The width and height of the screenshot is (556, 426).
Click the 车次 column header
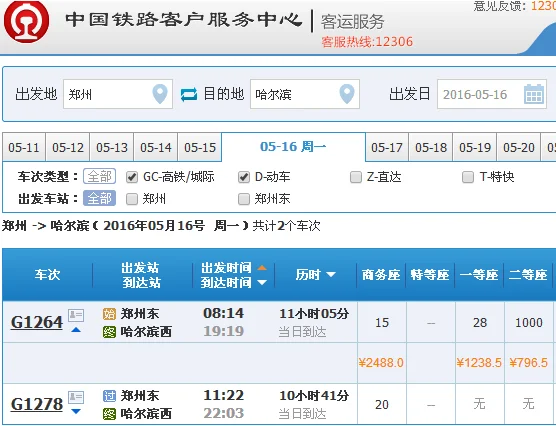[x=48, y=275]
